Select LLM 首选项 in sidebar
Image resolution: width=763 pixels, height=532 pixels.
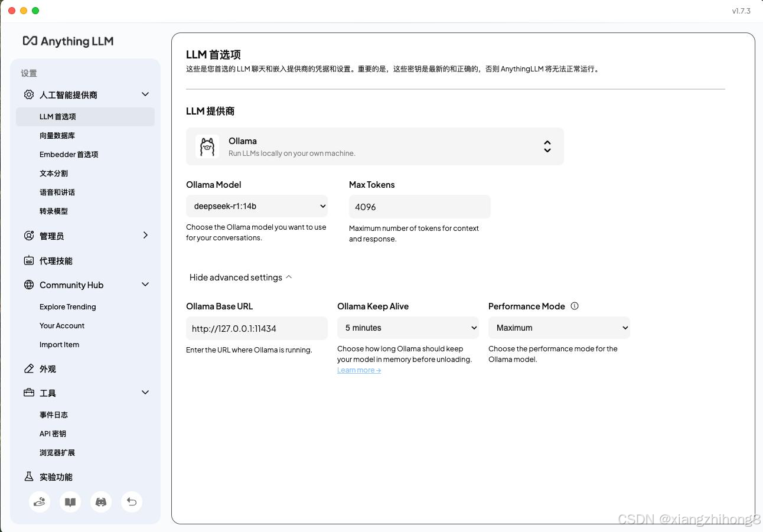coord(85,117)
